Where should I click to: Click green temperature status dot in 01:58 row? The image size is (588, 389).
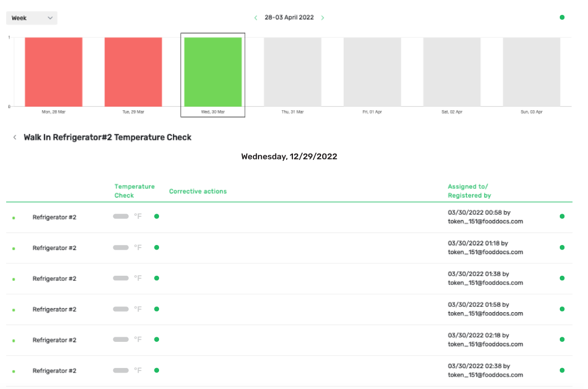pyautogui.click(x=157, y=309)
